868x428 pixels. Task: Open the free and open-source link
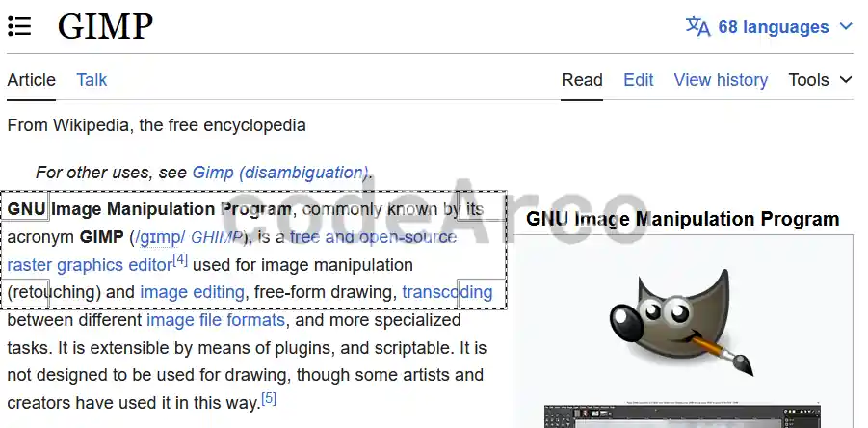[x=373, y=237]
